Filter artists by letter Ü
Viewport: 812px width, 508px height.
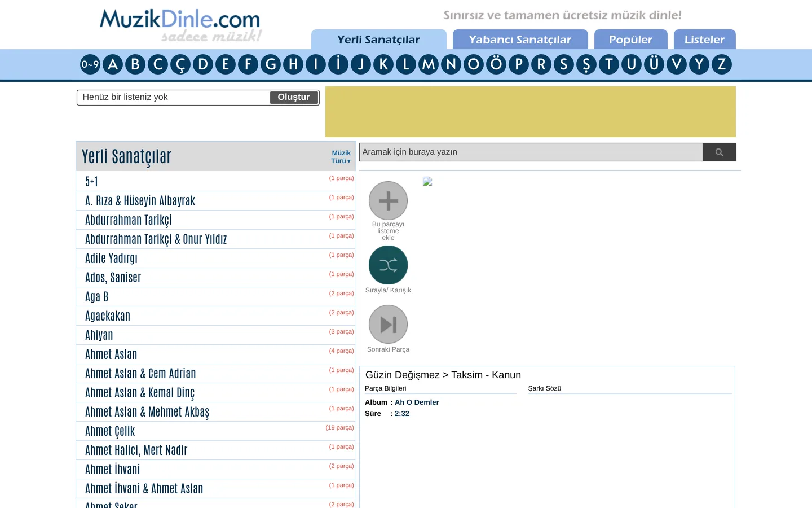pos(654,64)
